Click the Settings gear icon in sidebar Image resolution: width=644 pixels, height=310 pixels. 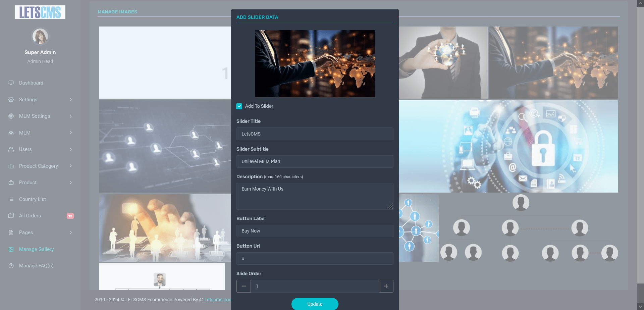(x=11, y=100)
